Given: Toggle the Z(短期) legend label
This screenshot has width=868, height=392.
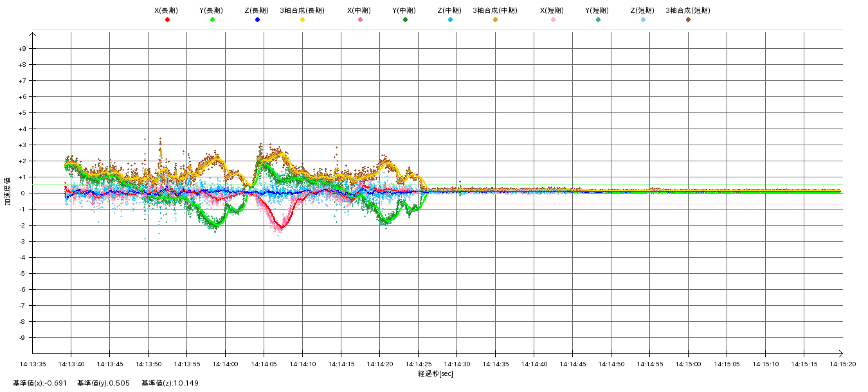Looking at the screenshot, I should point(642,10).
